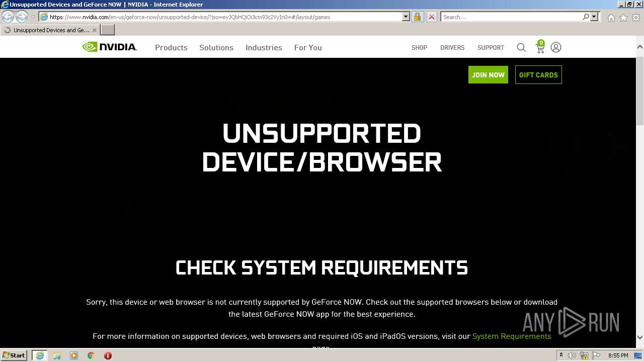
Task: Click the page scrollbar down arrow
Action: coord(639,337)
